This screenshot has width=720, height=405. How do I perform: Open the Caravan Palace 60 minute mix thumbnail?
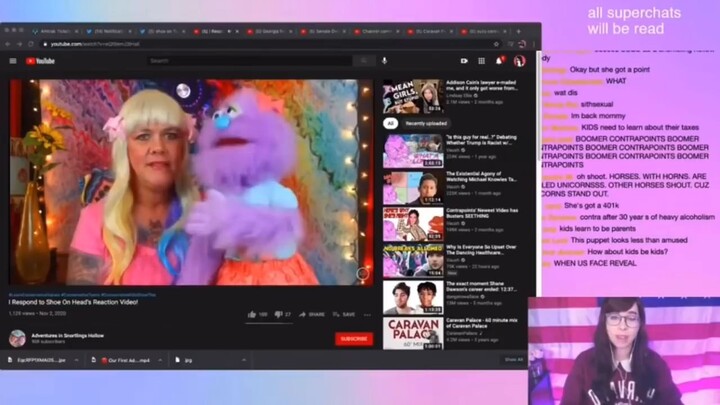413,334
